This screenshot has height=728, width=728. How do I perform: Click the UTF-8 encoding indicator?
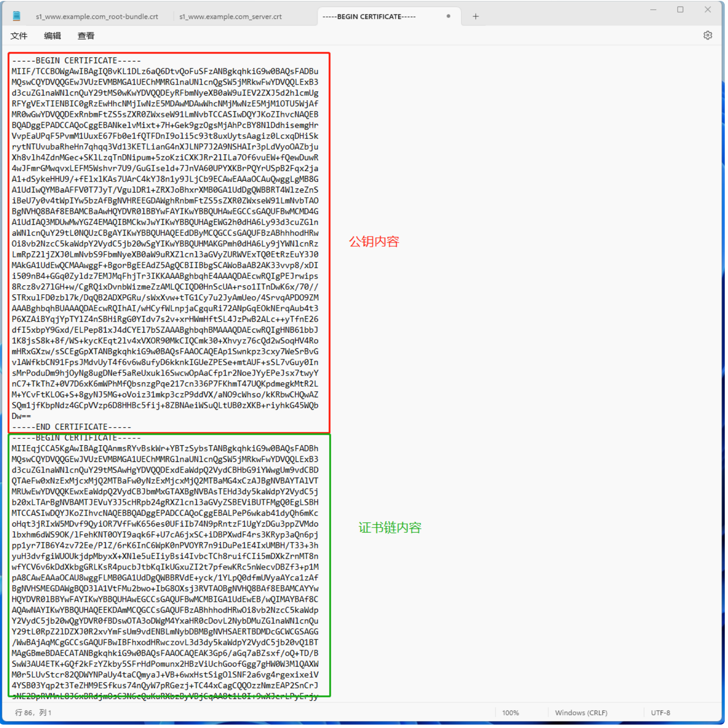pyautogui.click(x=660, y=713)
